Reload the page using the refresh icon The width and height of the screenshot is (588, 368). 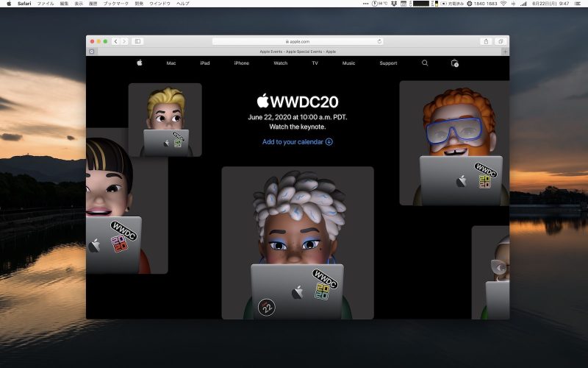(379, 41)
